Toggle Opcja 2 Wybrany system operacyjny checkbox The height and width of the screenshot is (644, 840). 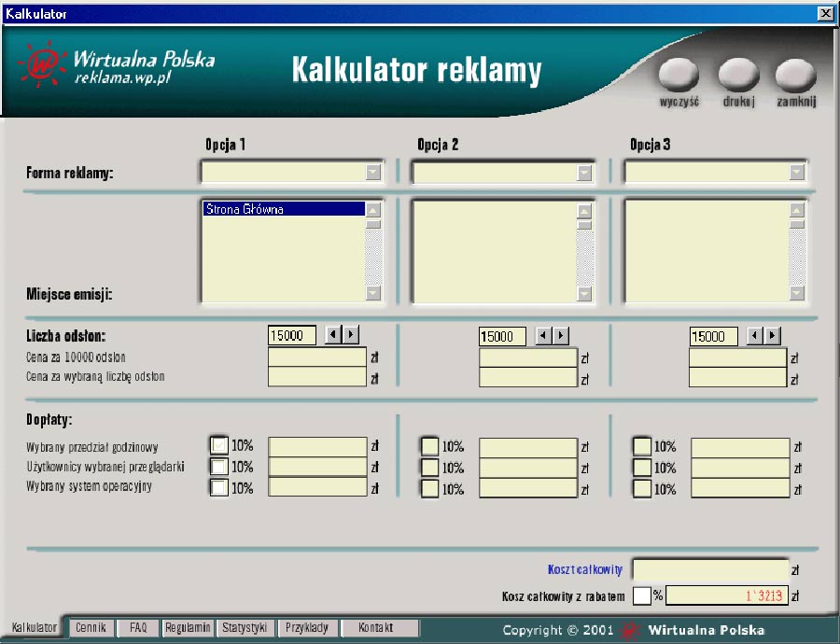click(429, 489)
